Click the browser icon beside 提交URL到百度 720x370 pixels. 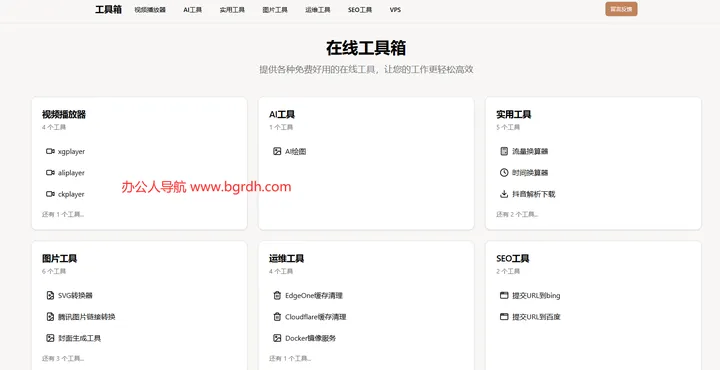click(504, 317)
